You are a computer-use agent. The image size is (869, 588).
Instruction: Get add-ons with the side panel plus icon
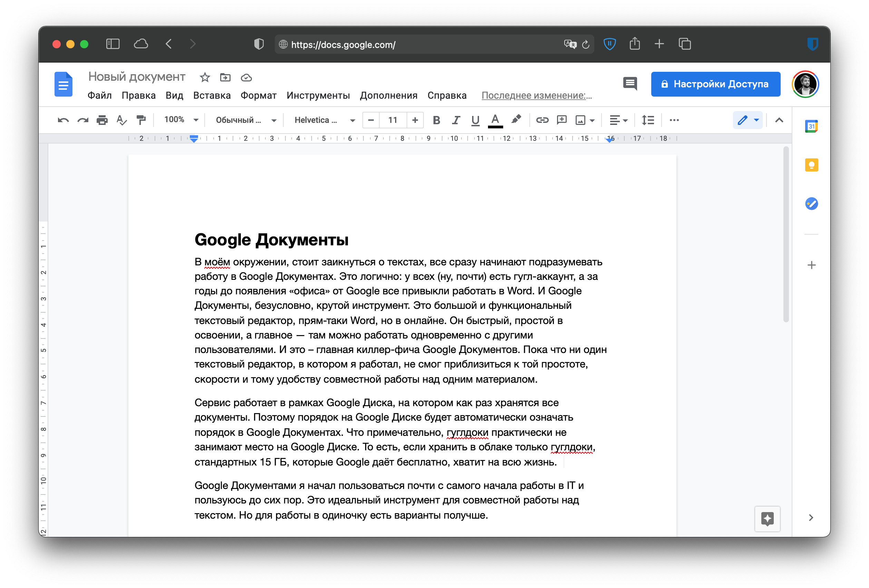(811, 265)
